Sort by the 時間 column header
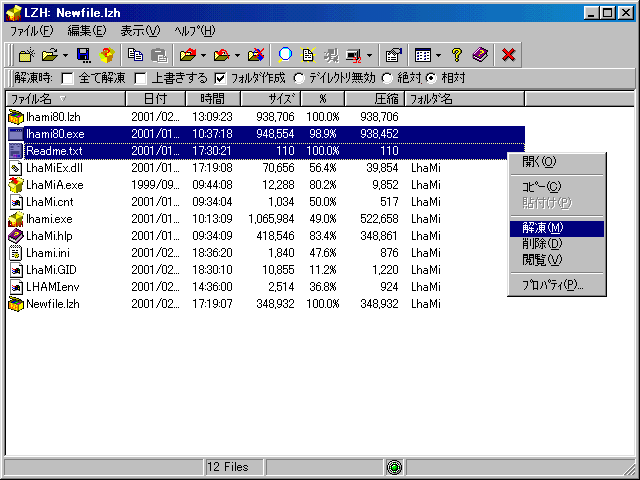 pyautogui.click(x=213, y=99)
